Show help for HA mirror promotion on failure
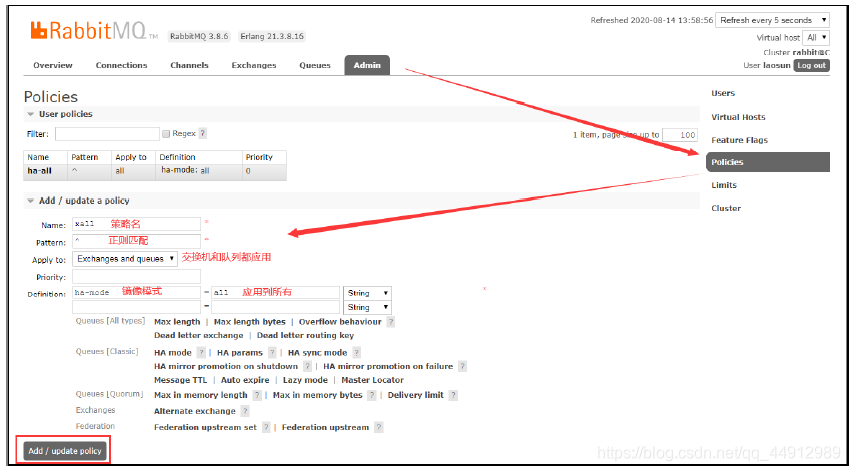 (x=462, y=366)
